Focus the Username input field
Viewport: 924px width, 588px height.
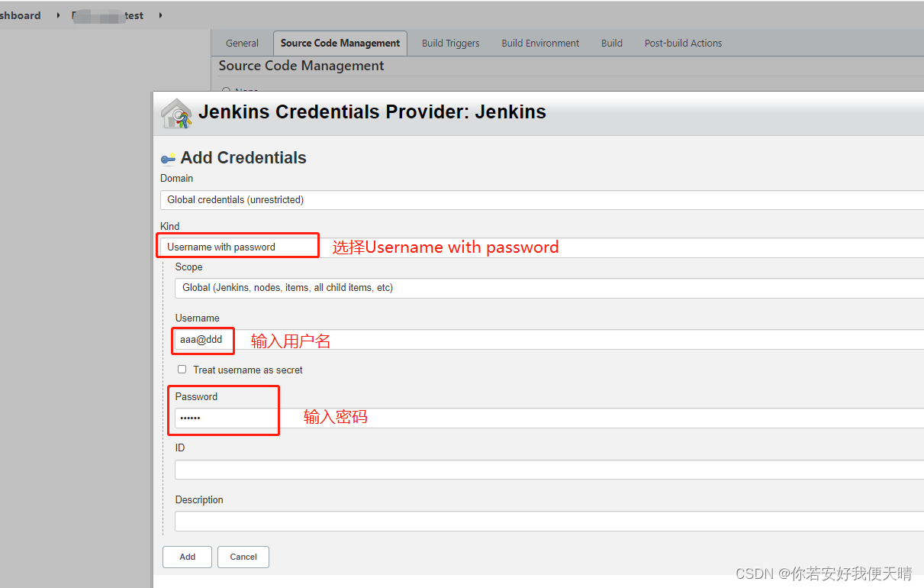549,340
